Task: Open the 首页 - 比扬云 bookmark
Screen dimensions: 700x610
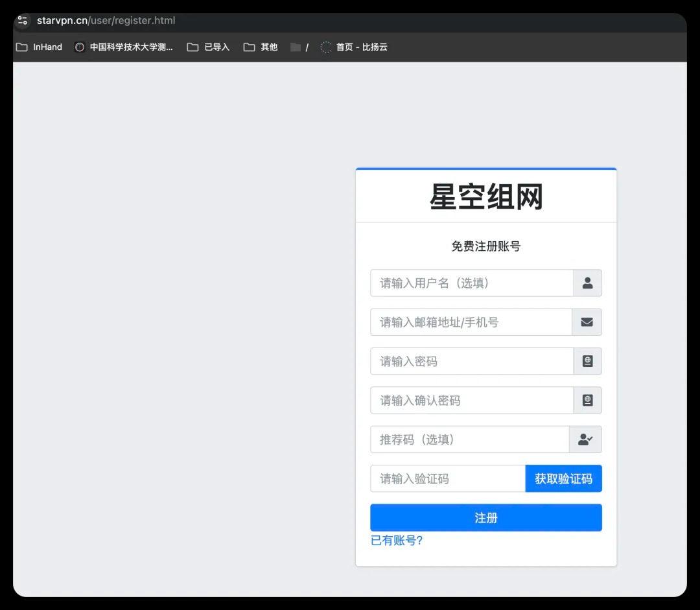Action: point(354,47)
